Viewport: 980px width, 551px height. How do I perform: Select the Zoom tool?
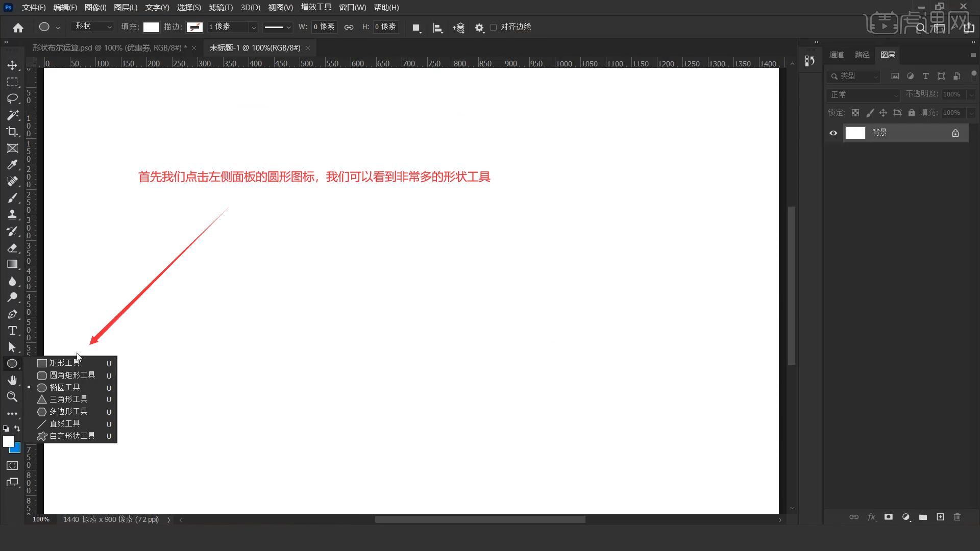coord(12,397)
